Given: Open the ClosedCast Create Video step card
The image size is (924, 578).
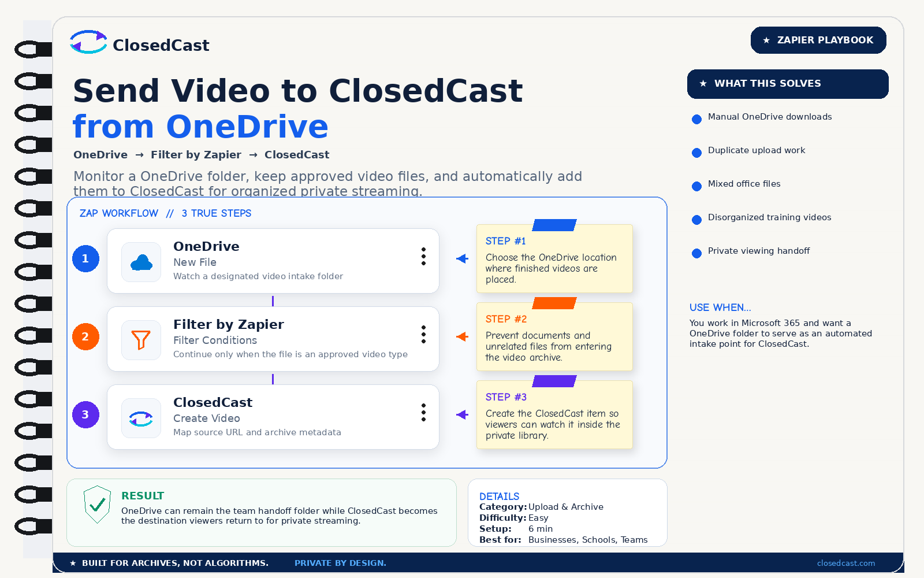Looking at the screenshot, I should pos(273,417).
